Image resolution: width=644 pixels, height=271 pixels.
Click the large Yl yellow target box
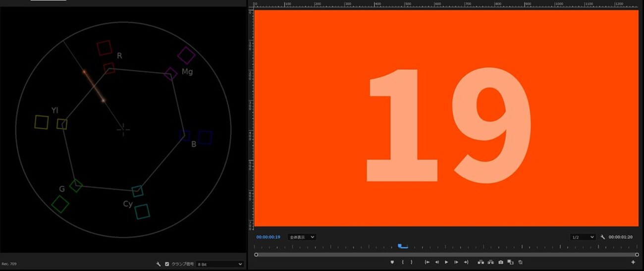coord(42,122)
